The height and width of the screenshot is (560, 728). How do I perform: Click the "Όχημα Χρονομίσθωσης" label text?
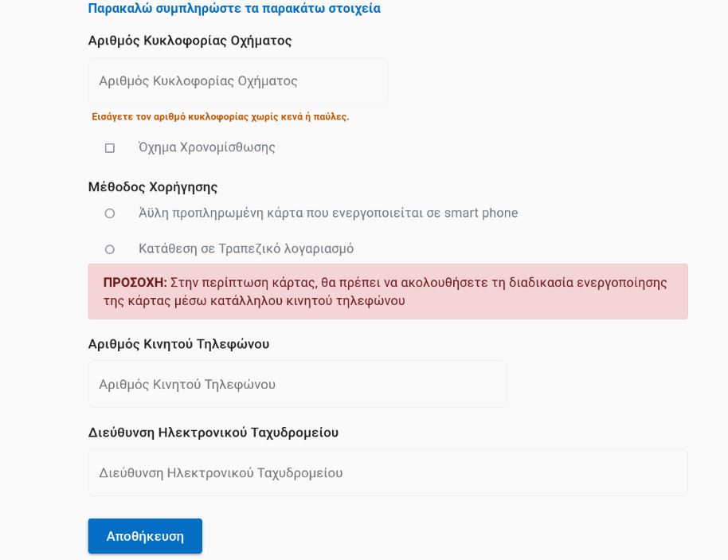tap(206, 147)
